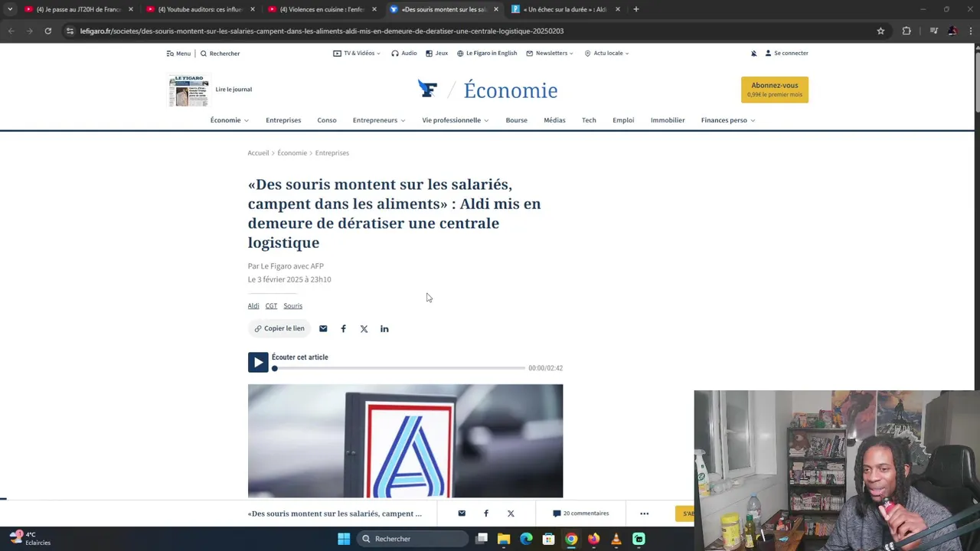Expand the Économie navigation dropdown
This screenshot has width=980, height=551.
point(230,120)
